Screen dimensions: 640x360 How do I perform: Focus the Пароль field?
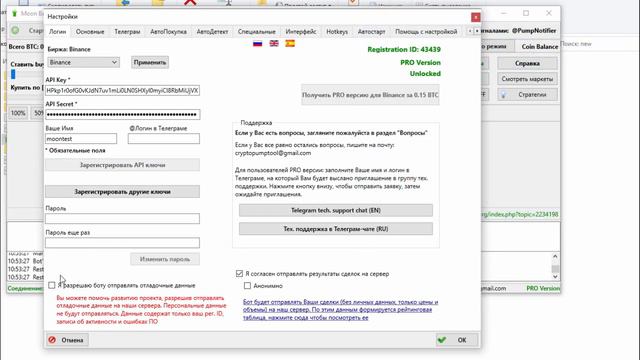coord(122,219)
